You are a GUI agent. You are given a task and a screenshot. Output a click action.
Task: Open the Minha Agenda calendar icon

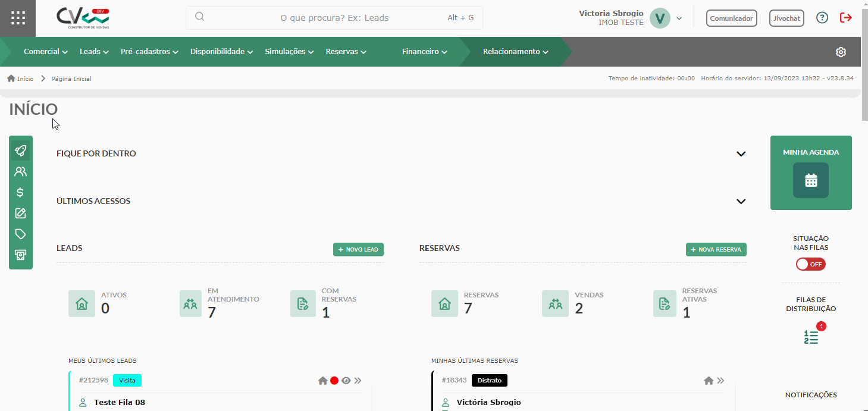point(811,180)
